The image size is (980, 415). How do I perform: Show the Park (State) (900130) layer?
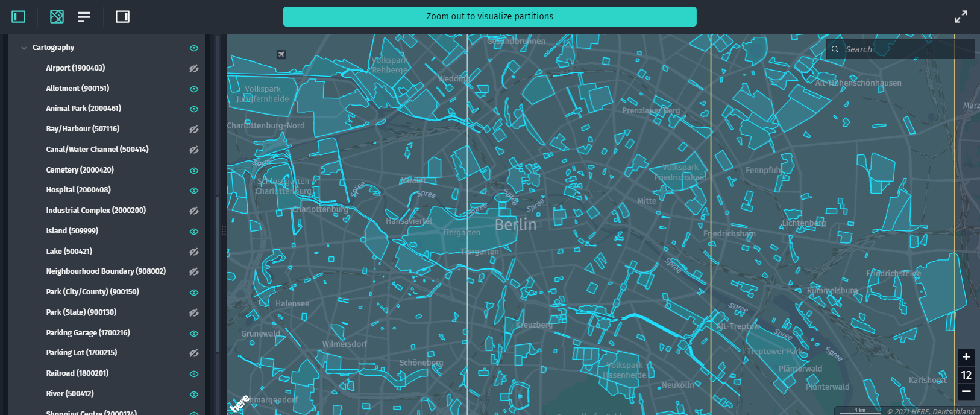click(x=194, y=312)
